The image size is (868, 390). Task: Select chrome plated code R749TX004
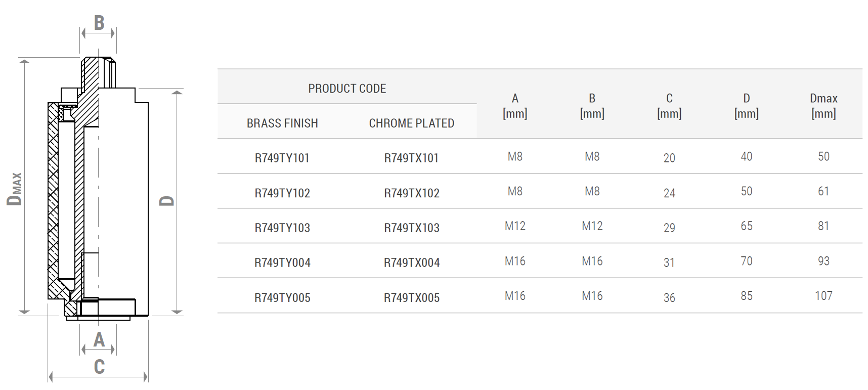[411, 263]
